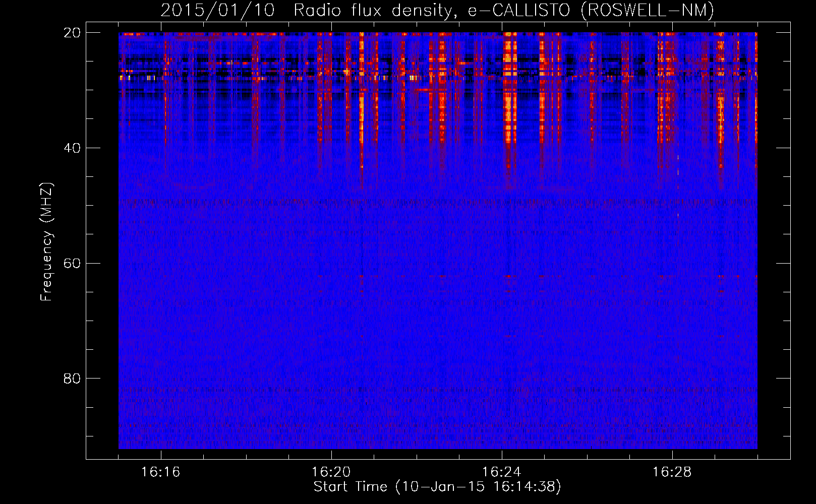Click the 60 frequency tick label
This screenshot has width=816, height=504.
pos(72,264)
